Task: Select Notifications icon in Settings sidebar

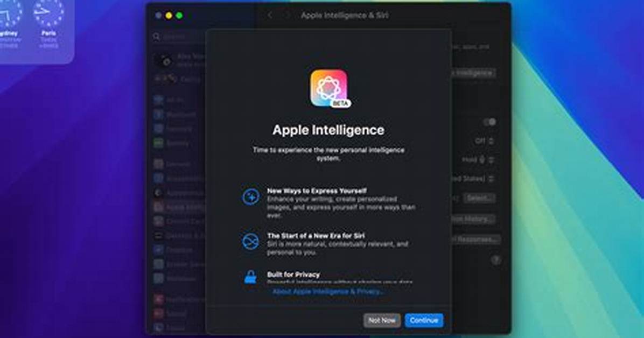Action: (x=158, y=299)
